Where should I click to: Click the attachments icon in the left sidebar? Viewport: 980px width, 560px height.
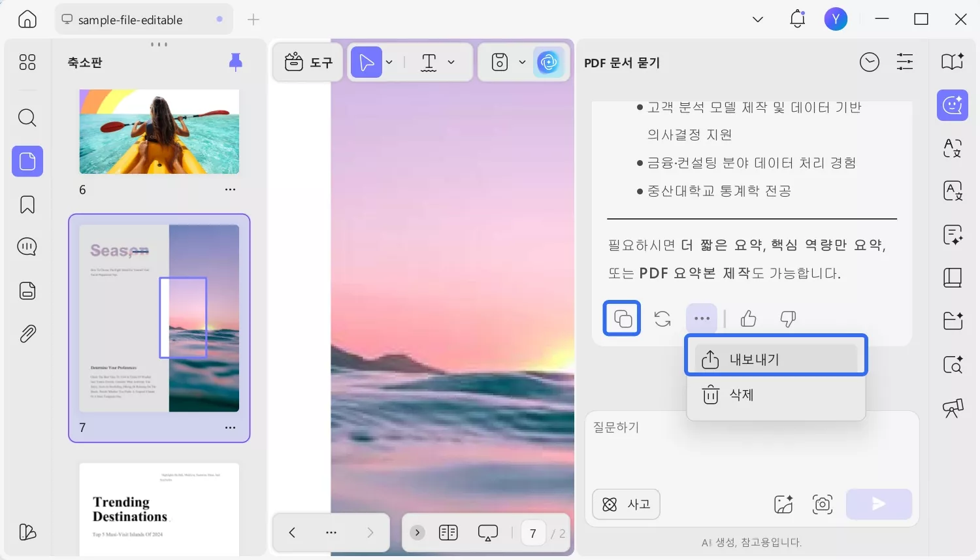tap(27, 333)
